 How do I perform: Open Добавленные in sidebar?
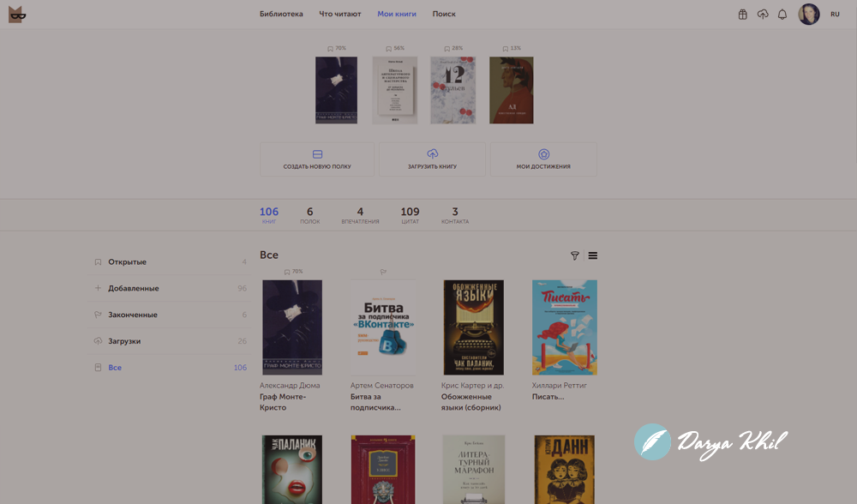[170, 288]
